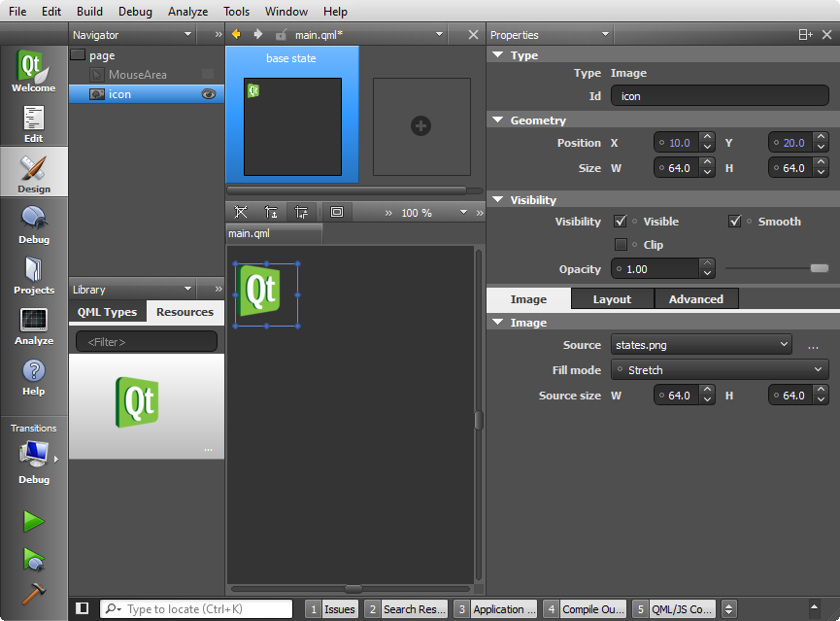Close the main.qml document
840x621 pixels.
(x=473, y=35)
